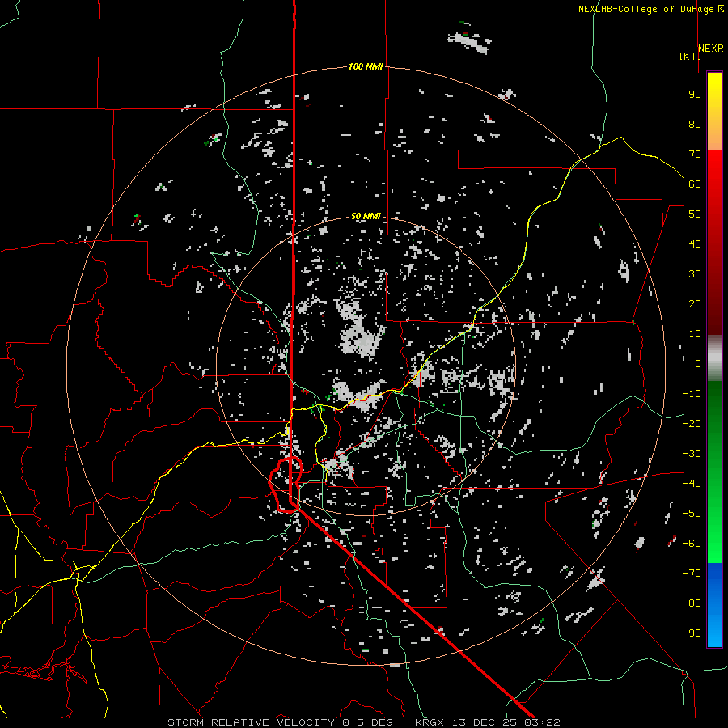
Task: Click the 0 value on velocity scale
Action: point(698,363)
